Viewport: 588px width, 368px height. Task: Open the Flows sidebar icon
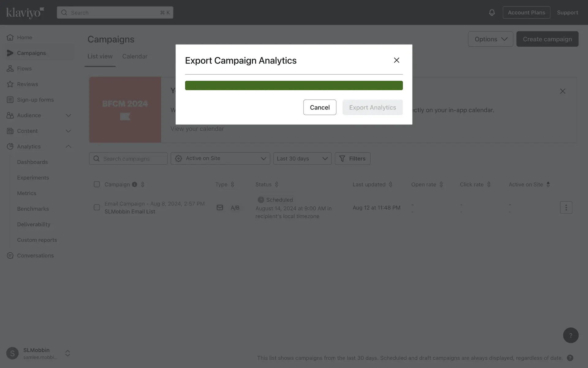click(x=10, y=69)
